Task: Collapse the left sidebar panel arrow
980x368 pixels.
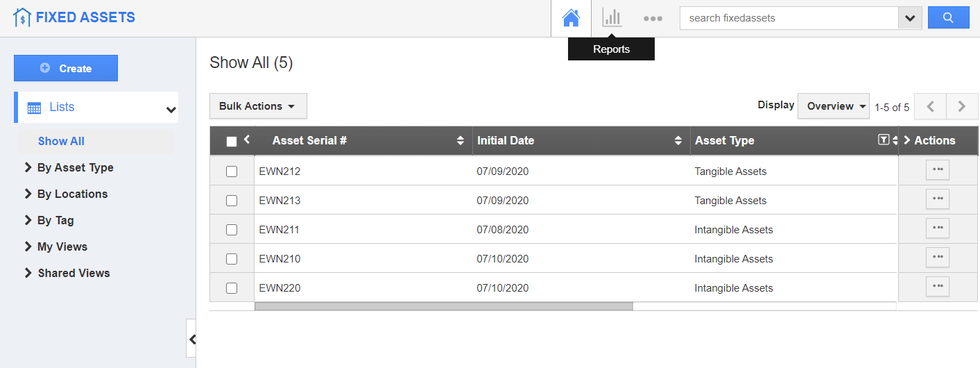Action: [x=192, y=339]
